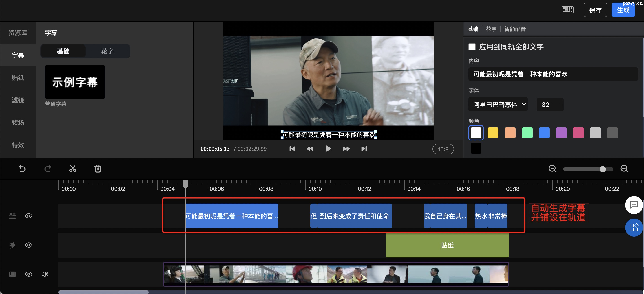
Task: Mute the video track speaker icon
Action: click(45, 274)
